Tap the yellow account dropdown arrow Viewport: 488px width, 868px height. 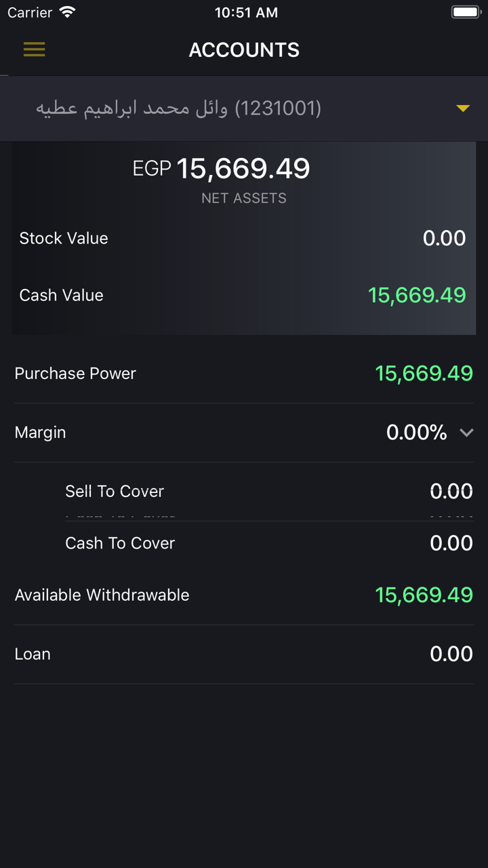click(463, 108)
